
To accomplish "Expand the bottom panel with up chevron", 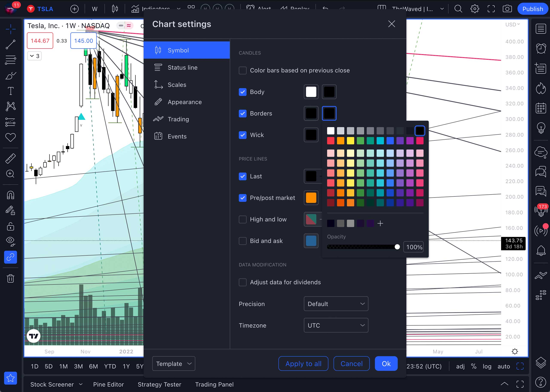I will (x=504, y=384).
